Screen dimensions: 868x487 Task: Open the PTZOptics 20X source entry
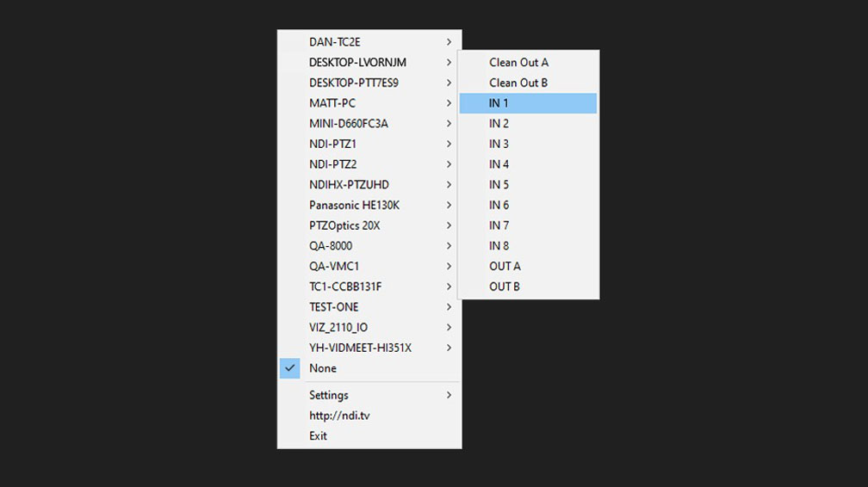pyautogui.click(x=344, y=225)
